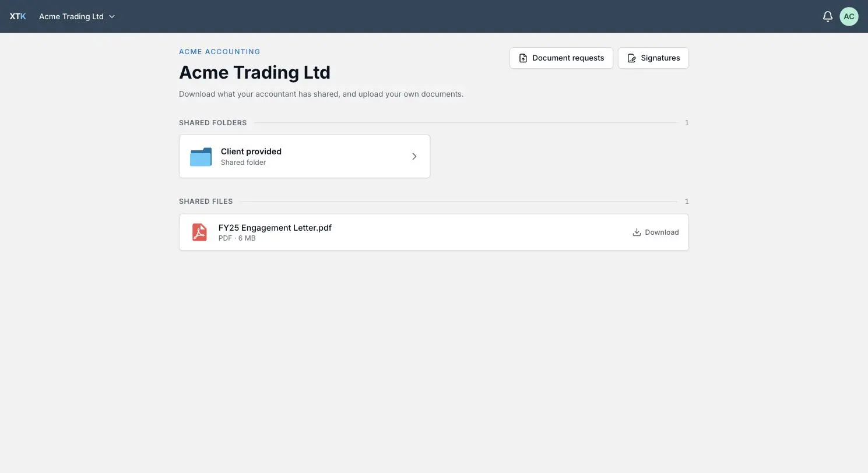
Task: Open notifications bell
Action: coord(827,16)
